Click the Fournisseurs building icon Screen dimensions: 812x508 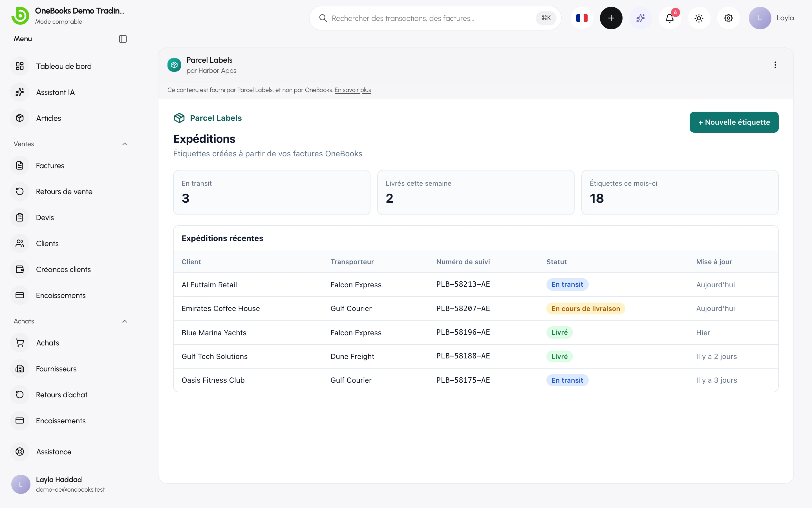20,369
